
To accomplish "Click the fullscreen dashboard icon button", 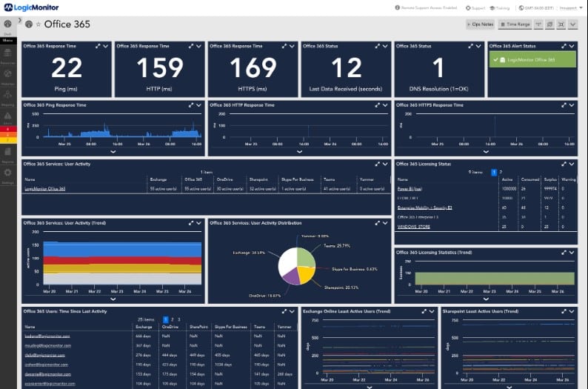I will 561,24.
